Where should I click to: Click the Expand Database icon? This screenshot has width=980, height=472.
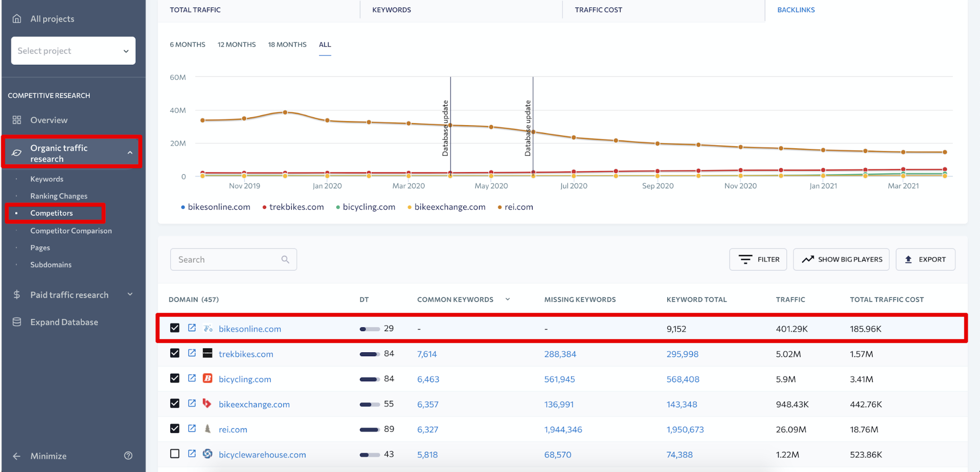17,322
